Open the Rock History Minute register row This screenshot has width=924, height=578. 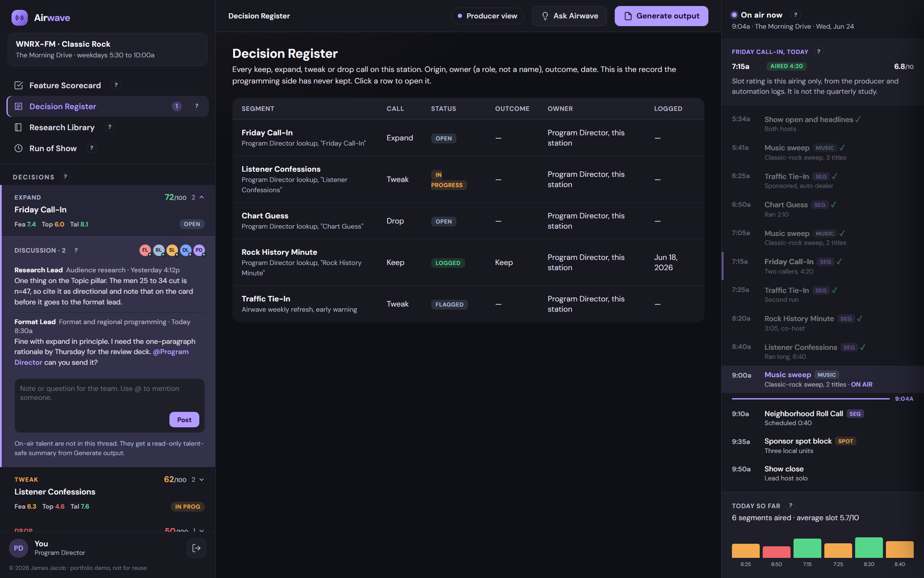click(468, 262)
